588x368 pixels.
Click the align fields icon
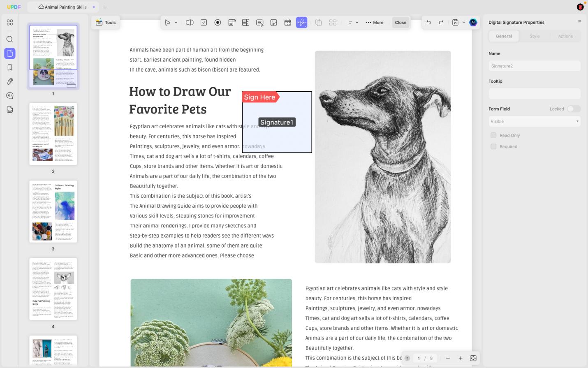point(350,23)
